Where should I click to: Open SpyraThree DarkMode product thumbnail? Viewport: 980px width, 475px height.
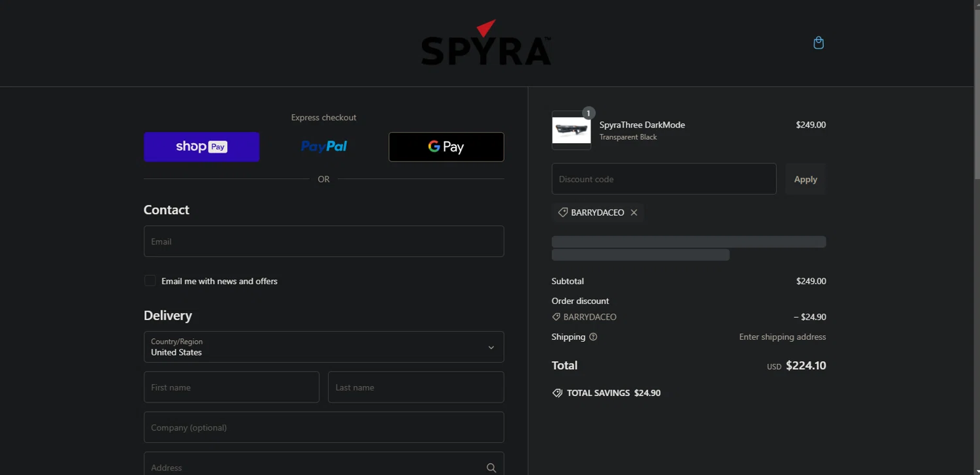point(571,130)
